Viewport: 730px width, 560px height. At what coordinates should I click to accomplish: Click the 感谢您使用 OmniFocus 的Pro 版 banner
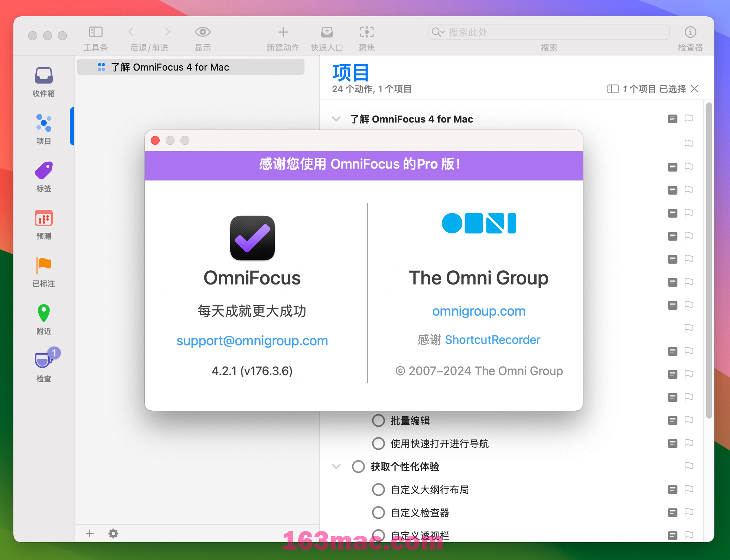pos(364,166)
